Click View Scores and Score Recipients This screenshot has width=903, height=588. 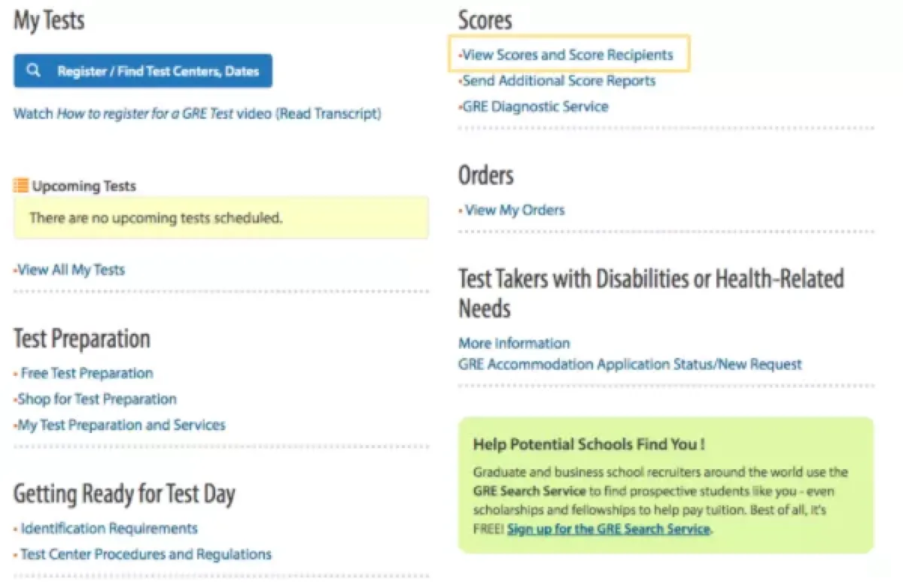point(567,55)
